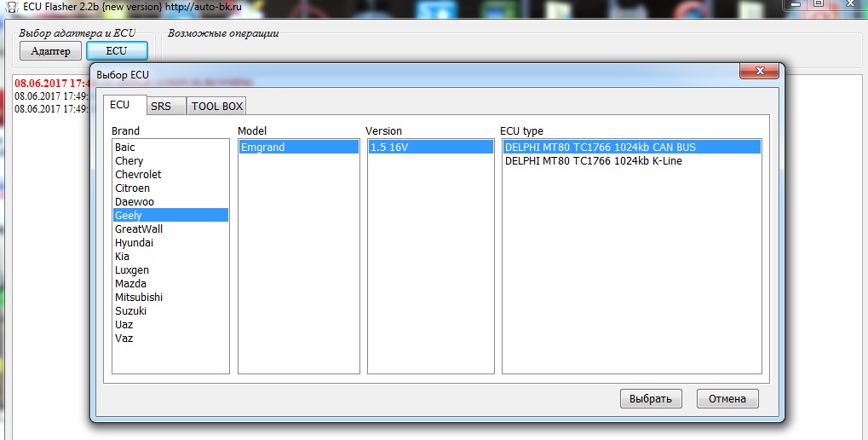Viewport: 868px width, 440px height.
Task: Pick GreatWall brand
Action: (170, 229)
